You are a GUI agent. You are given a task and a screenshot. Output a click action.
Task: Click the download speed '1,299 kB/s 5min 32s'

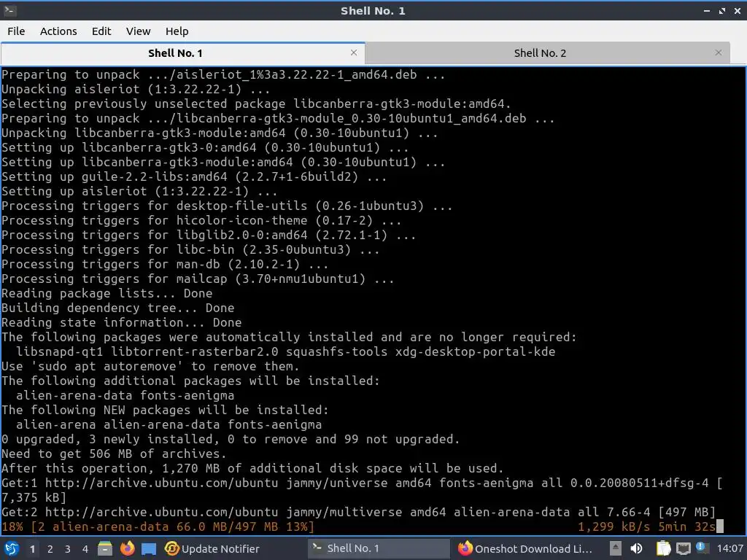click(646, 526)
